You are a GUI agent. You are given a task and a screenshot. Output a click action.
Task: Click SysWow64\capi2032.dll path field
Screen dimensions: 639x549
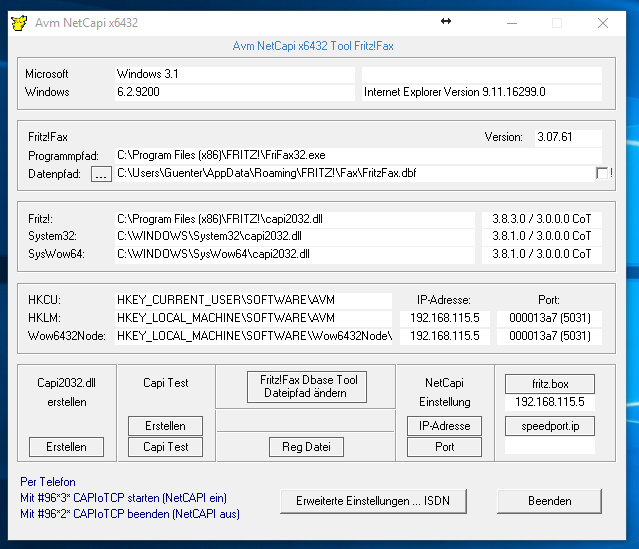coord(295,255)
